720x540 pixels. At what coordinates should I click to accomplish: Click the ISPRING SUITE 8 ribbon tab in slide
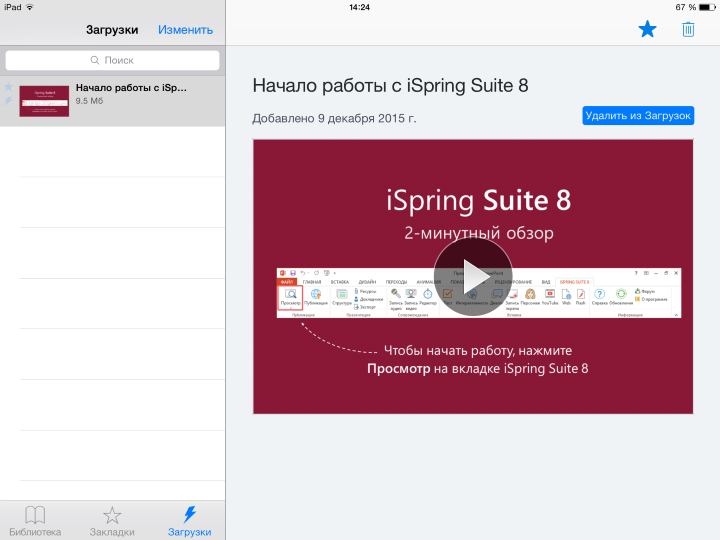coord(574,281)
